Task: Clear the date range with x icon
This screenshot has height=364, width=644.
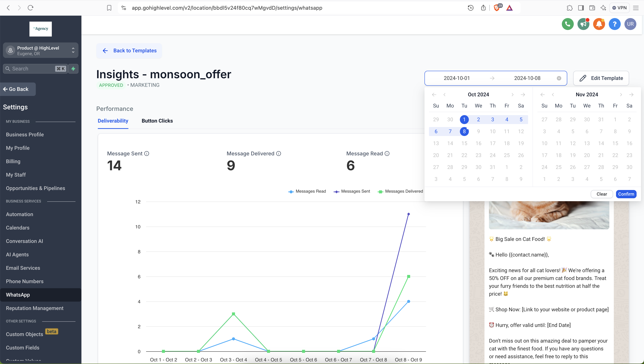Action: pyautogui.click(x=559, y=78)
